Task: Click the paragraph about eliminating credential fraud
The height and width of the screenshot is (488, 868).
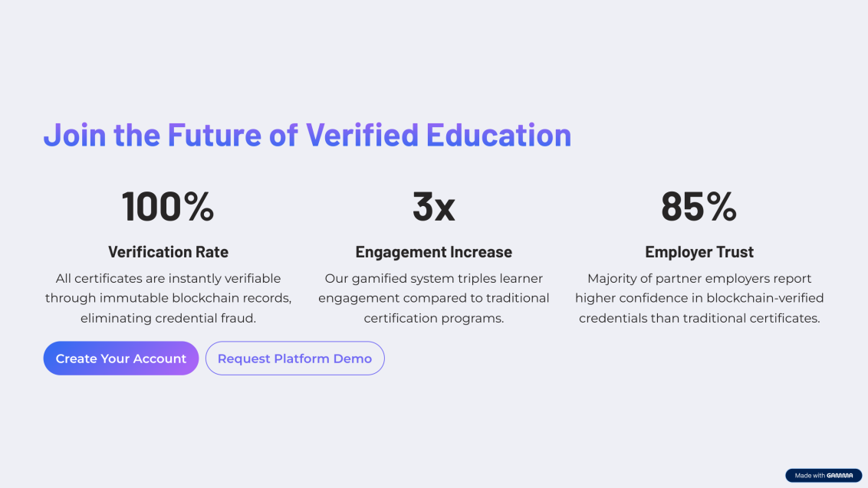Action: click(168, 298)
